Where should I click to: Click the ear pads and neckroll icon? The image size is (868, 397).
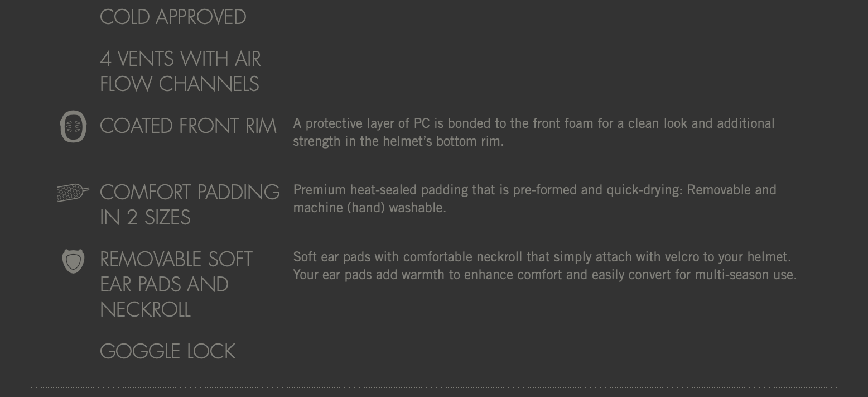coord(73,261)
